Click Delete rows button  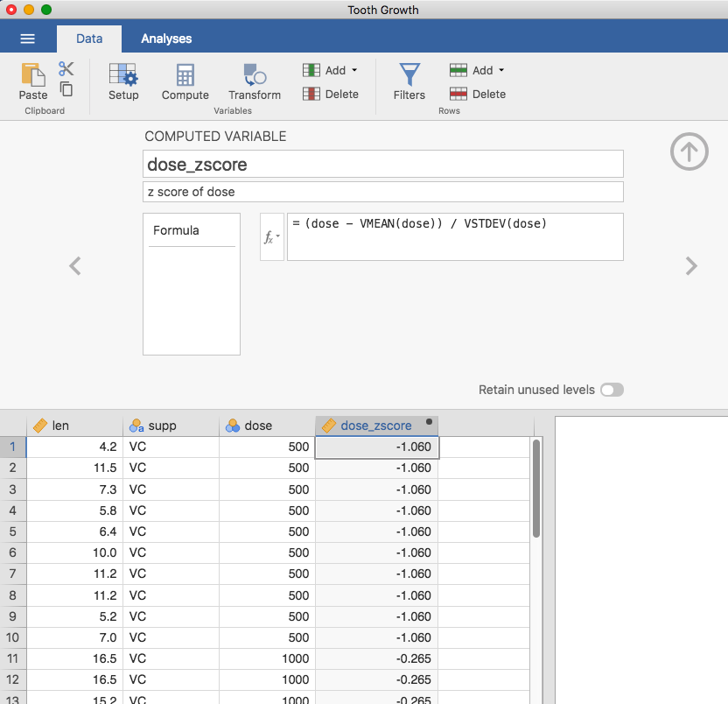(x=477, y=94)
